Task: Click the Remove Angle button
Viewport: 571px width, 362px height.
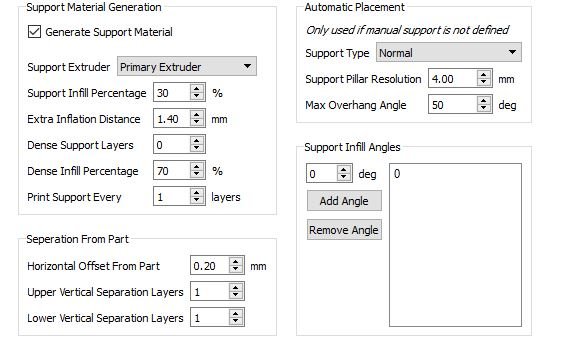Action: [x=344, y=230]
